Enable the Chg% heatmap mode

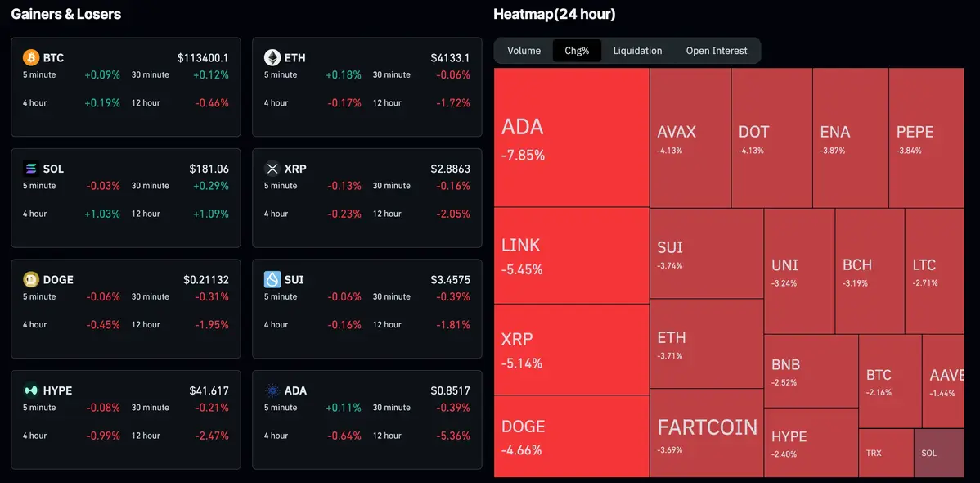pyautogui.click(x=576, y=50)
